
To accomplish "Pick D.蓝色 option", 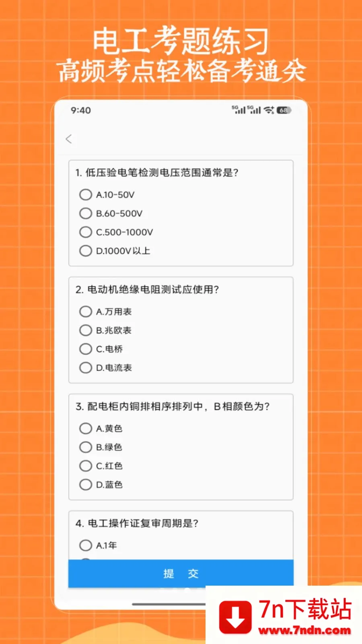I will pos(86,485).
